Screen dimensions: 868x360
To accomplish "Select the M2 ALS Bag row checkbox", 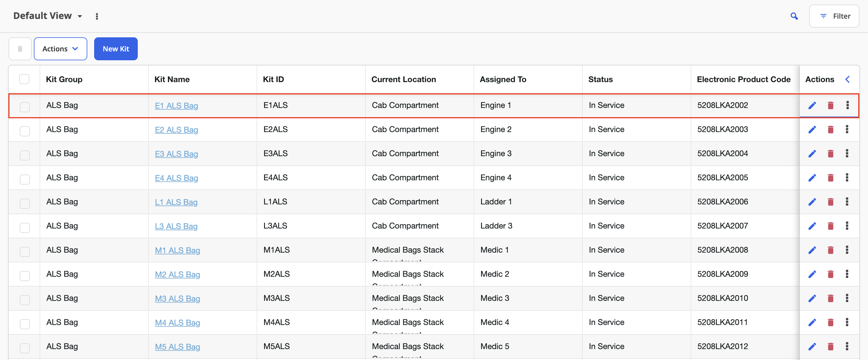I will coord(25,276).
